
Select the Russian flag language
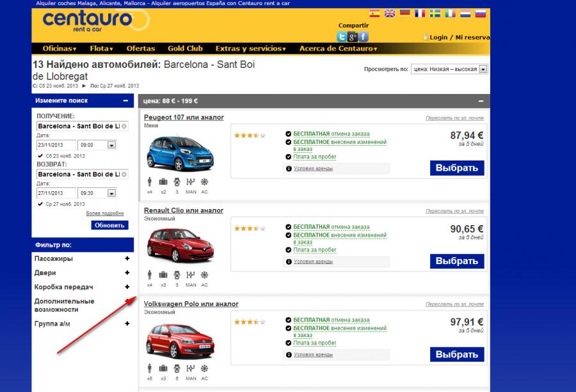(480, 13)
